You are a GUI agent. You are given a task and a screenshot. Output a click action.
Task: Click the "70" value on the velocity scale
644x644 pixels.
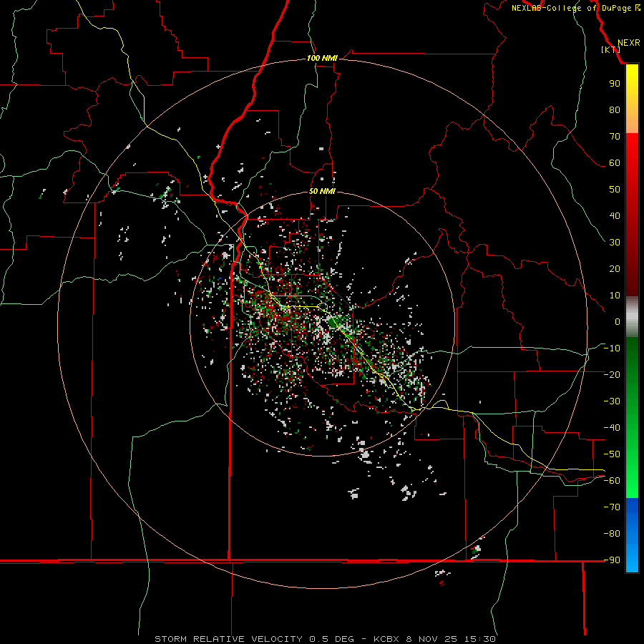point(615,137)
